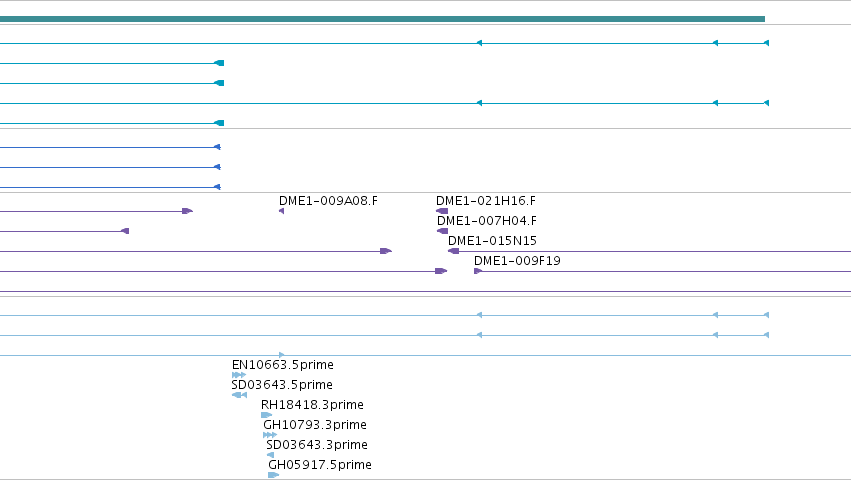Image resolution: width=851 pixels, height=480 pixels.
Task: Click the arrow glyph under RH18418.3prime
Action: [266, 415]
